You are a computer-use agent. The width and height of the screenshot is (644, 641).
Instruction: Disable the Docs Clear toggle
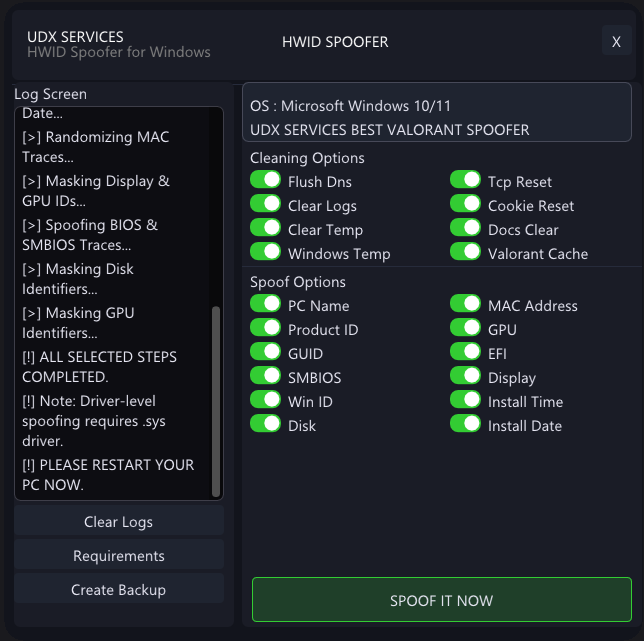[x=465, y=229]
